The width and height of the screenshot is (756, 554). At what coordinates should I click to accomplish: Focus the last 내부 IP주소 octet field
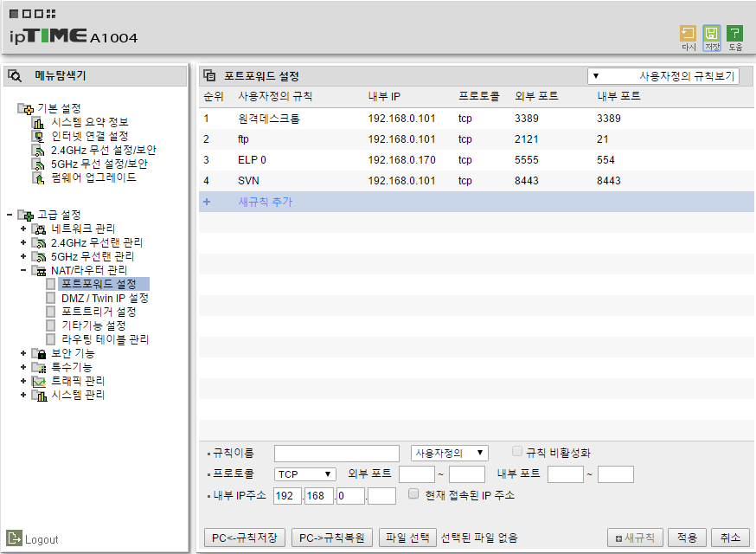(x=381, y=496)
